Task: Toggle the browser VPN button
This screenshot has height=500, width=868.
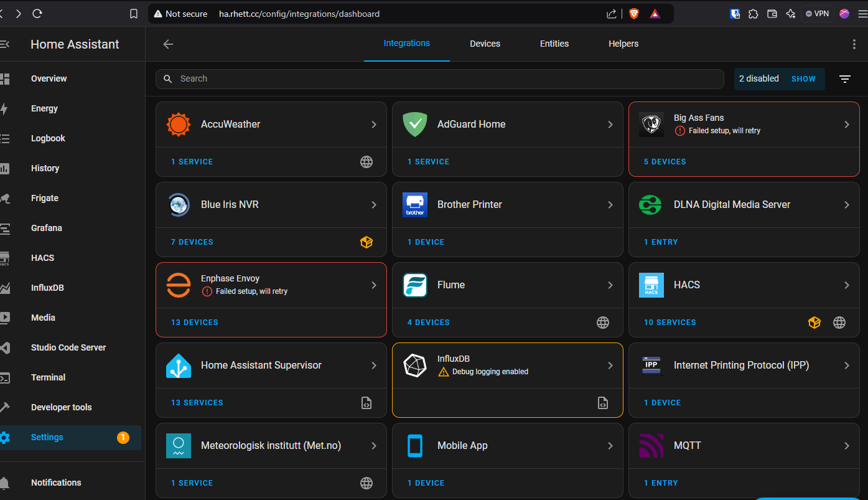Action: pyautogui.click(x=818, y=14)
